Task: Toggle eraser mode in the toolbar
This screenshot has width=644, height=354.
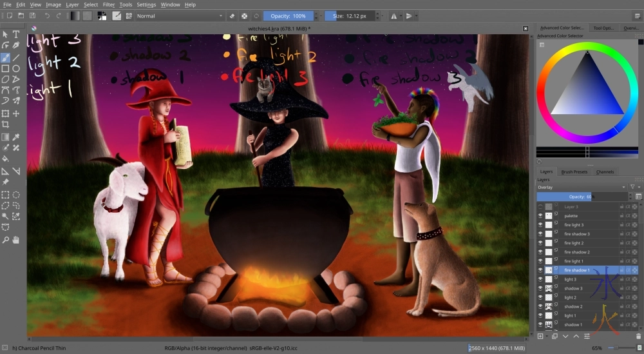Action: tap(232, 15)
